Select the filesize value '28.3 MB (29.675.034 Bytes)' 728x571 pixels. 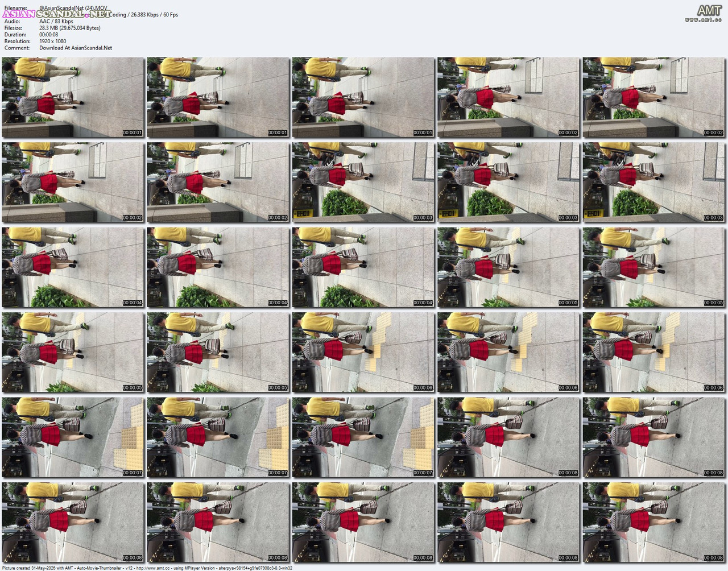point(70,28)
